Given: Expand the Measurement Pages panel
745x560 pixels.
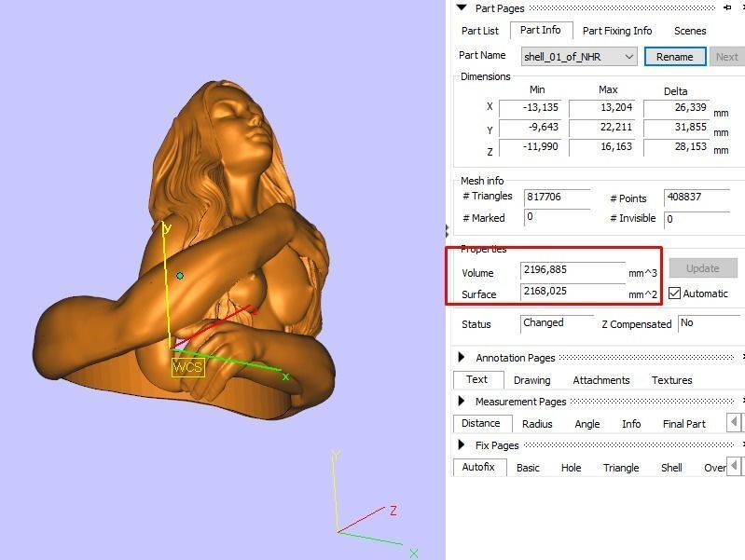Looking at the screenshot, I should (461, 401).
